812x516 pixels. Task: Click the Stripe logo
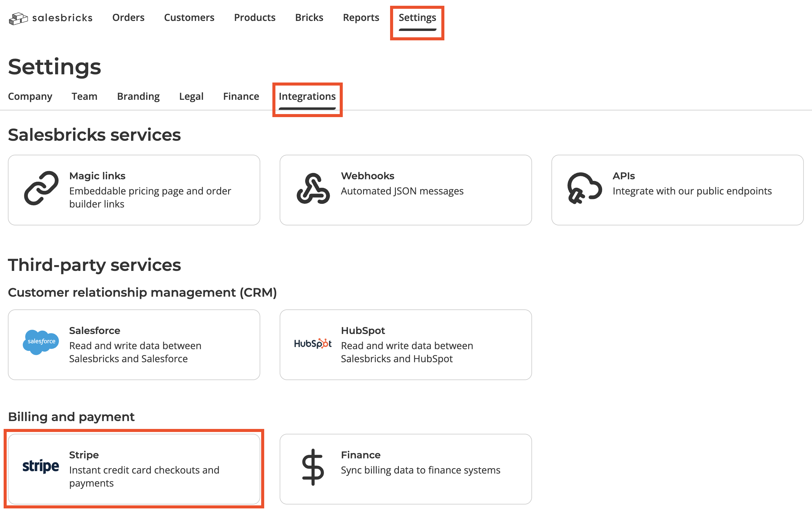click(x=40, y=466)
